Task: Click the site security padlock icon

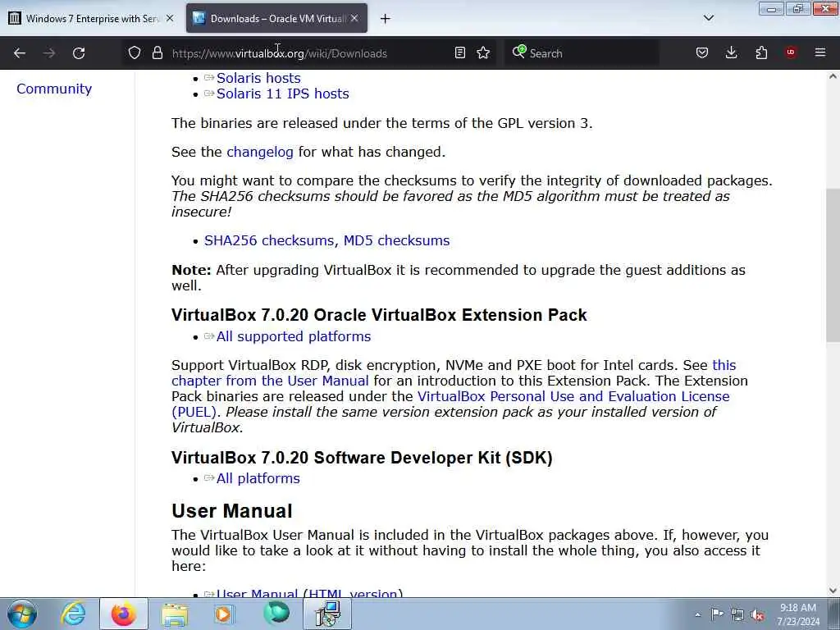Action: 157,53
